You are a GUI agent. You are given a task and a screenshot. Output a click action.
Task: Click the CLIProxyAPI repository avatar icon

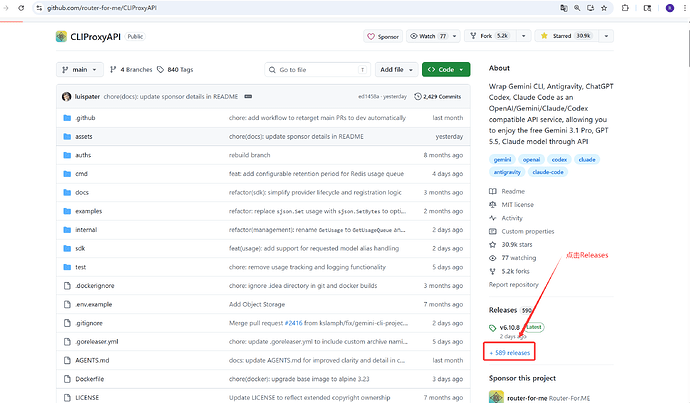[61, 37]
